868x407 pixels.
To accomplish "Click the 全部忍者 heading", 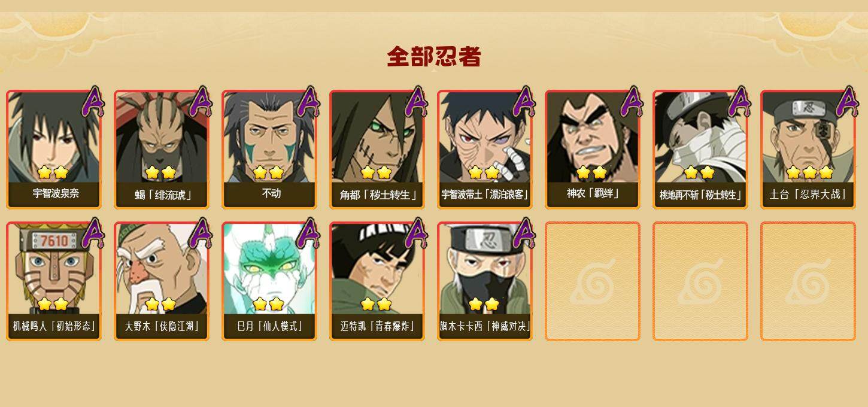I will [x=434, y=56].
